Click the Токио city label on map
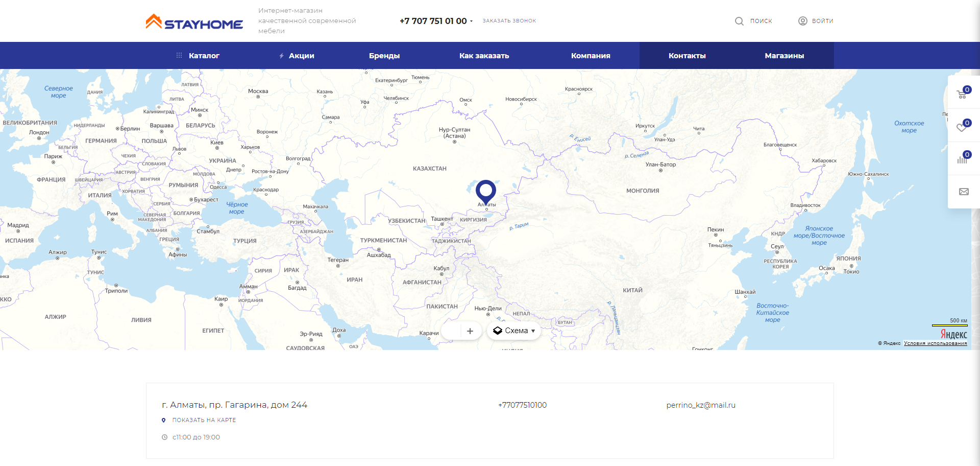 pos(851,272)
